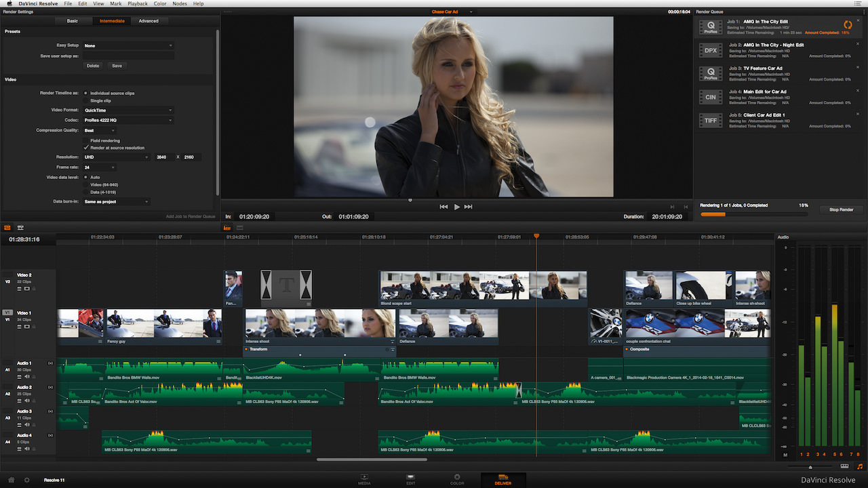
Task: Open the Frame rate dropdown
Action: click(x=99, y=167)
